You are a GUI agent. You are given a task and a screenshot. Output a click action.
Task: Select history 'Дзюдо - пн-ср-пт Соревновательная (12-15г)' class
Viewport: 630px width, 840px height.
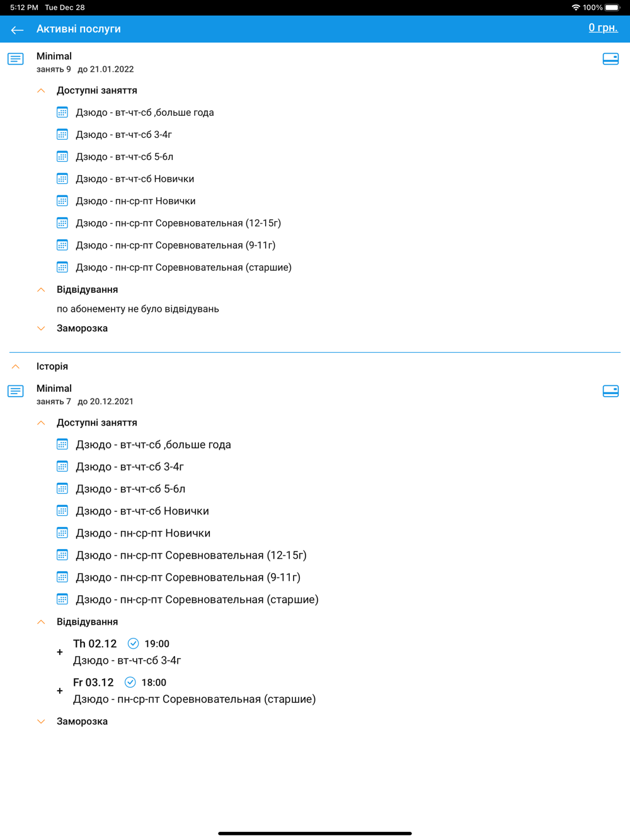(x=191, y=555)
